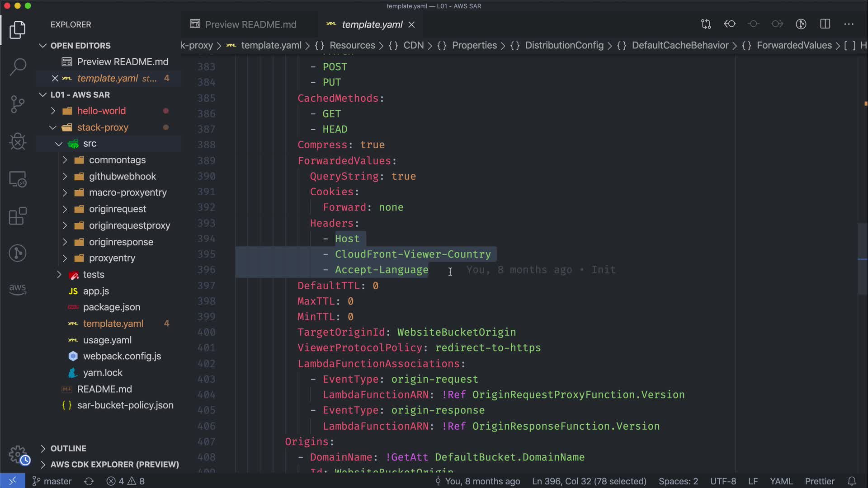Click the editor's vertical scrollbar thumb
This screenshot has height=488, width=868.
862,258
